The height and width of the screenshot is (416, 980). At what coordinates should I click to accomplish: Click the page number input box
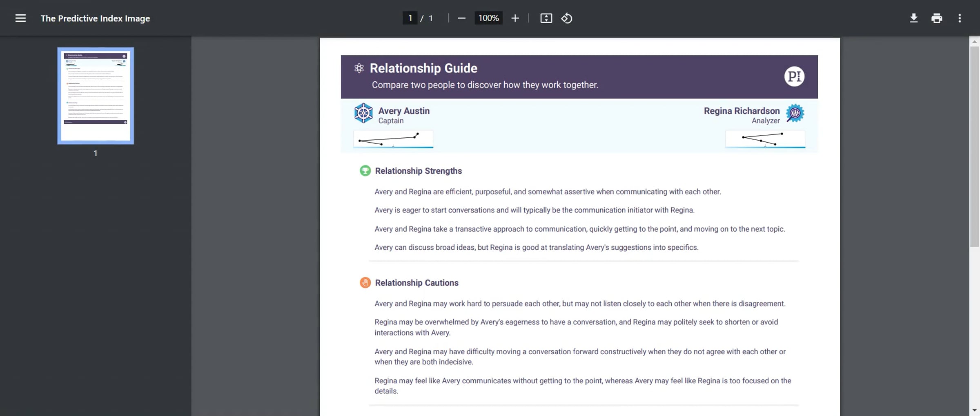[x=410, y=18]
